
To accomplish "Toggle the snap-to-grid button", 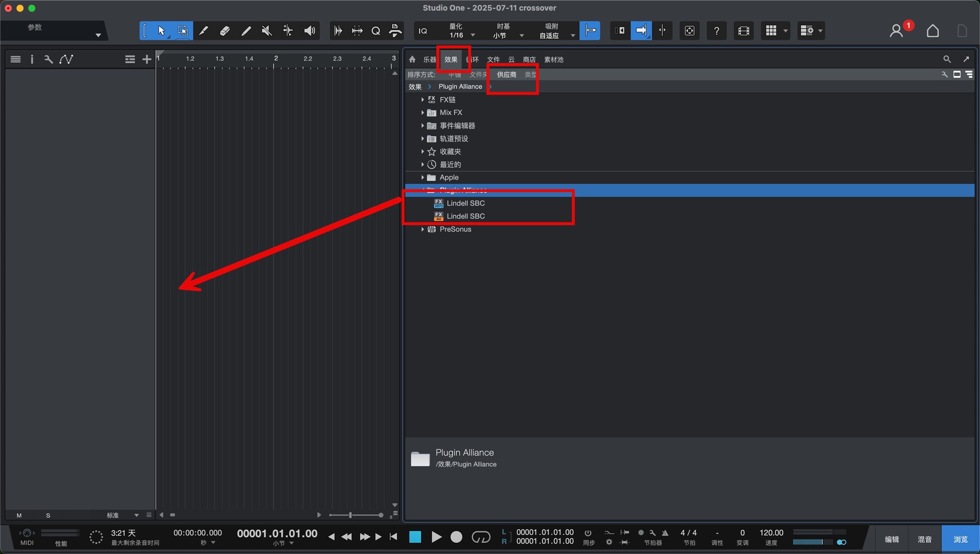I will pos(590,31).
